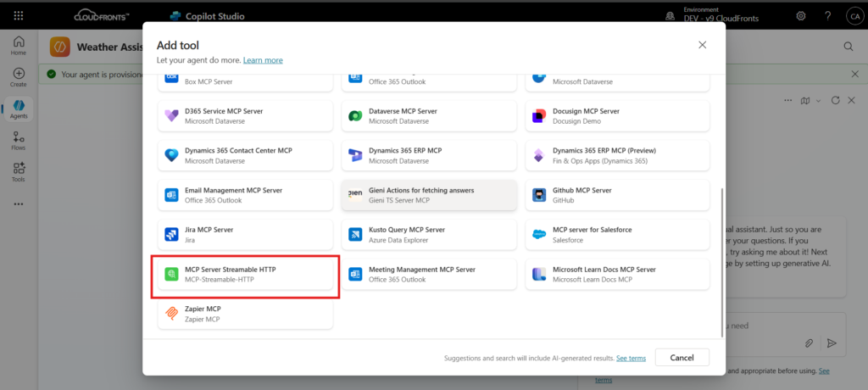Image resolution: width=868 pixels, height=390 pixels.
Task: Close the Add tool dialog
Action: (x=702, y=45)
